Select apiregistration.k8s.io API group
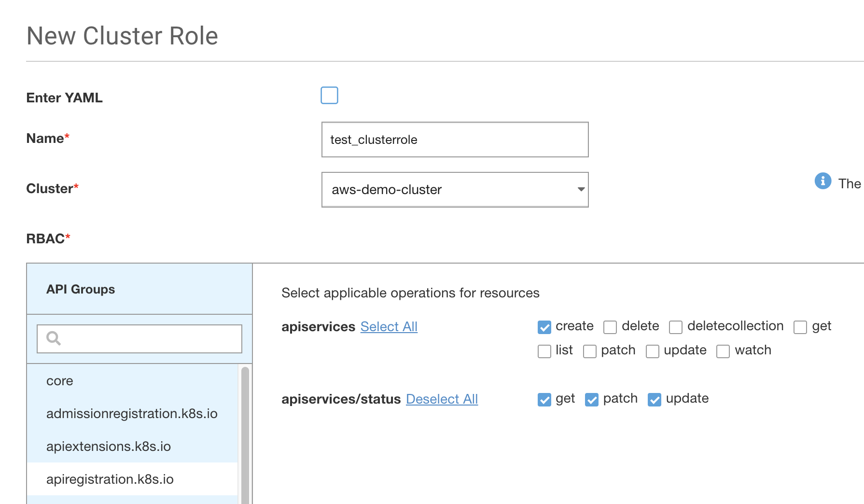 [x=110, y=479]
